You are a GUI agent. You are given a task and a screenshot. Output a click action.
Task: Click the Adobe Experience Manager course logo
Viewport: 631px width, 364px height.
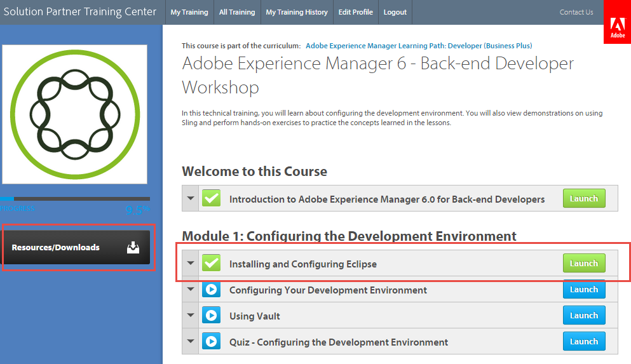[75, 114]
